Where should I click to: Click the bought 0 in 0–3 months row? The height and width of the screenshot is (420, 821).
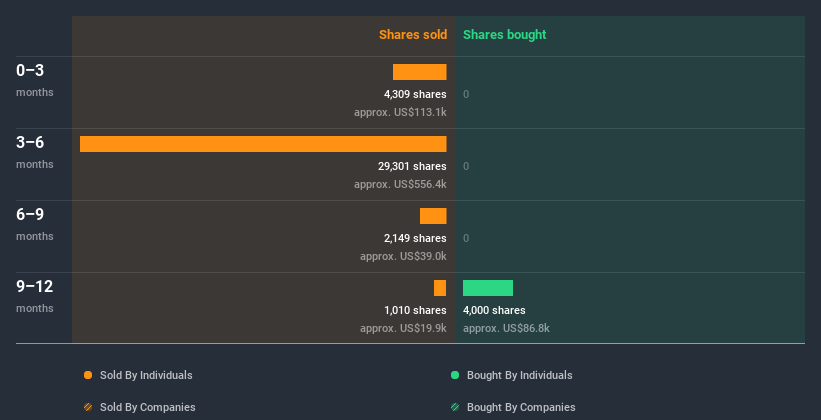click(x=466, y=94)
